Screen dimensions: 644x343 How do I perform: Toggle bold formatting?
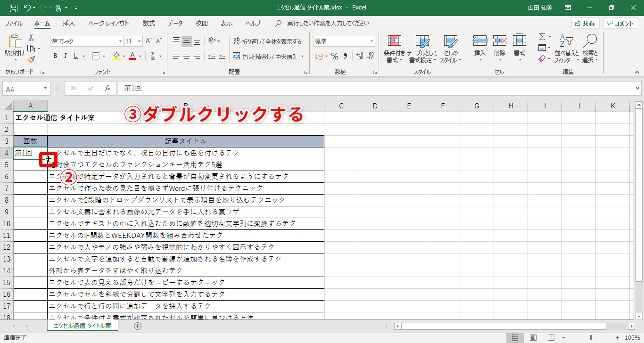click(x=55, y=57)
